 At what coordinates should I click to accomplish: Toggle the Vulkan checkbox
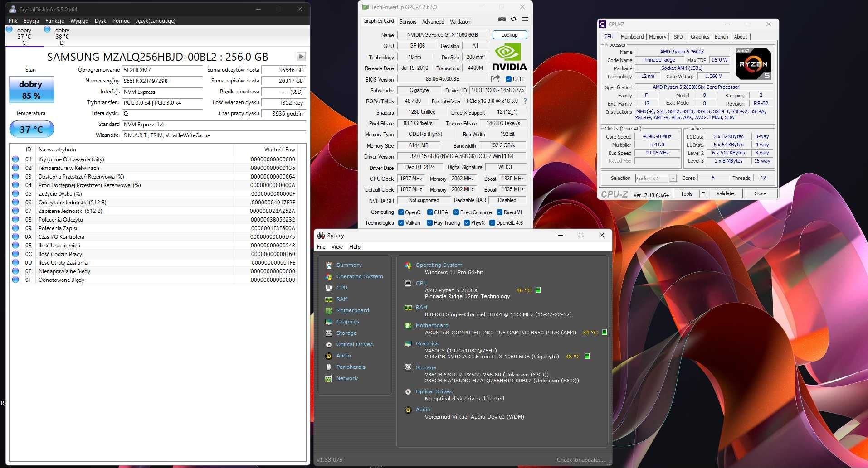click(401, 222)
